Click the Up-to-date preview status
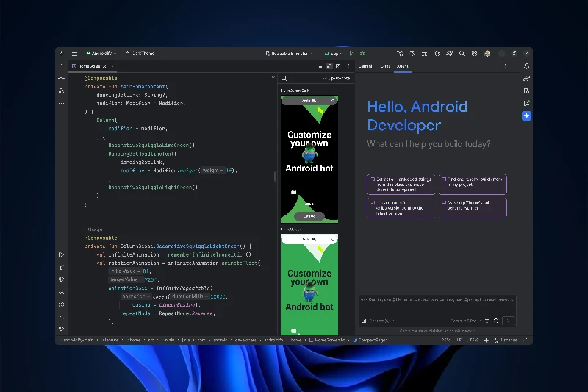Screen dimensions: 588x392 coord(337,79)
